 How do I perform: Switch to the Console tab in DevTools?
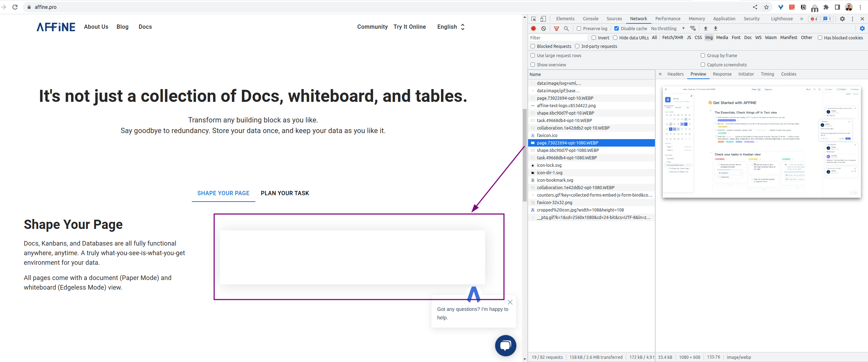(x=591, y=19)
